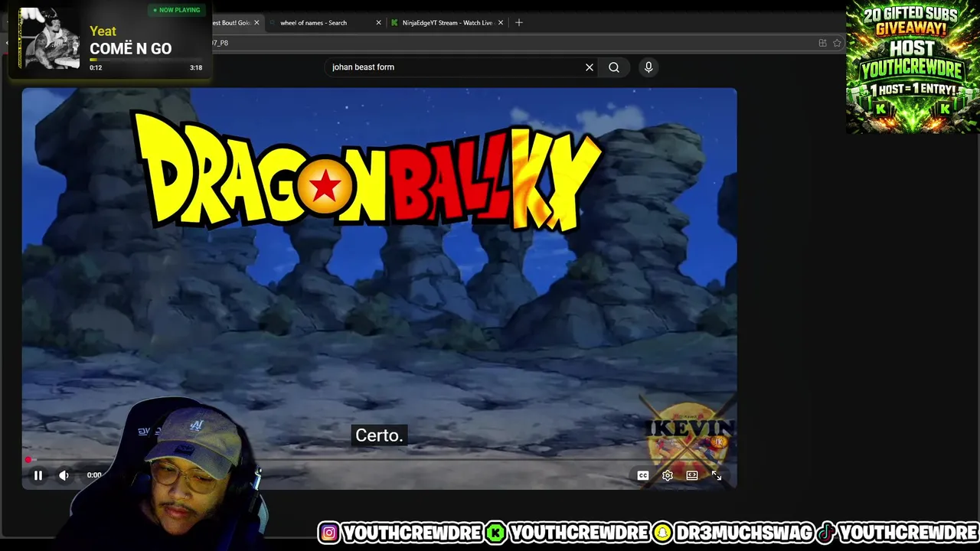Start voice search with microphone
Image resolution: width=980 pixels, height=551 pixels.
[x=648, y=67]
